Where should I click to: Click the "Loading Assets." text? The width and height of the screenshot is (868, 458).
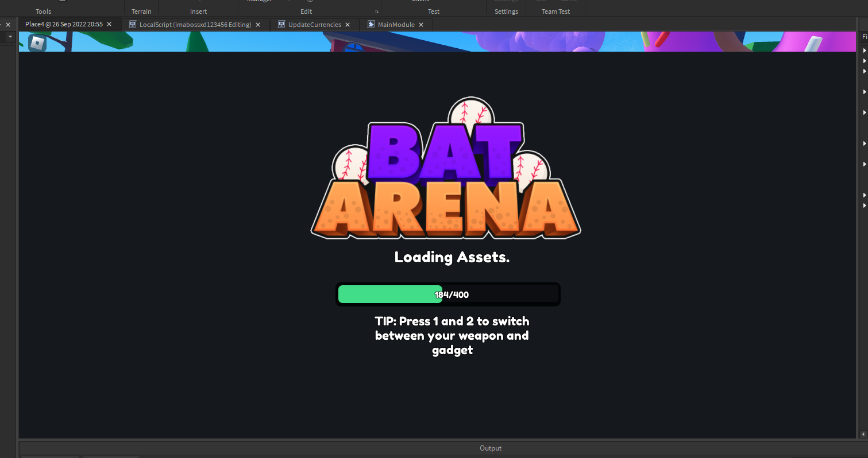coord(452,257)
